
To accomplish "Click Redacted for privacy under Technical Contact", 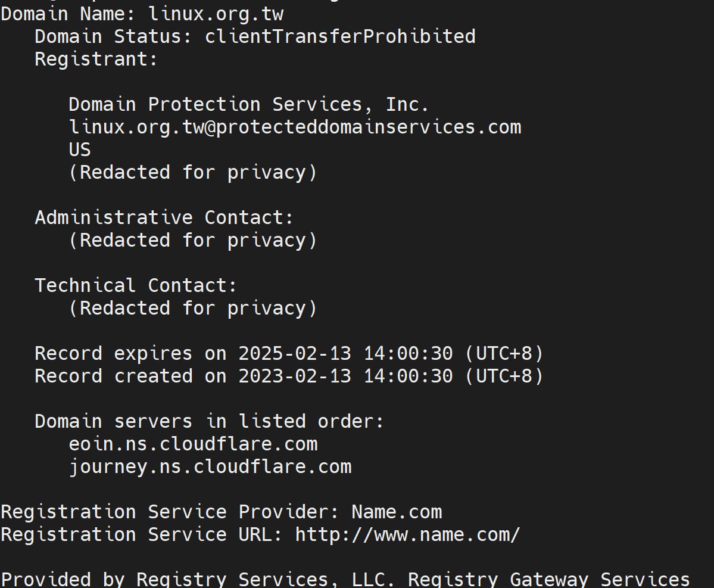I will tap(193, 308).
